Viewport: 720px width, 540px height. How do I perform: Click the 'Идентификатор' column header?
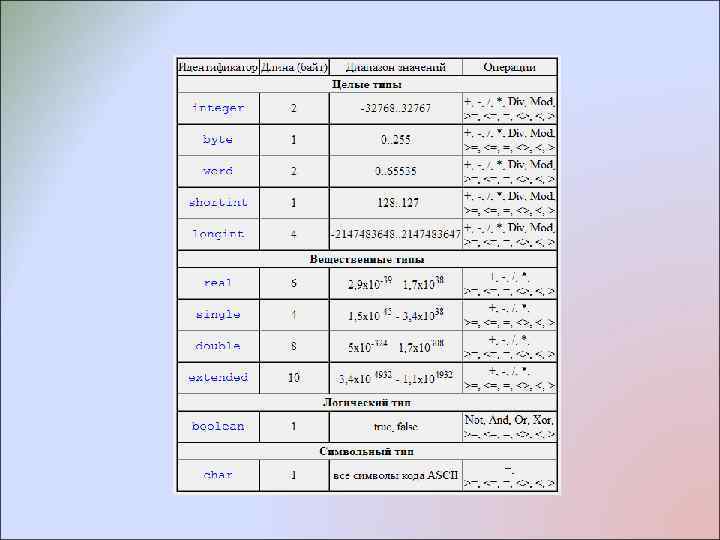click(x=218, y=67)
